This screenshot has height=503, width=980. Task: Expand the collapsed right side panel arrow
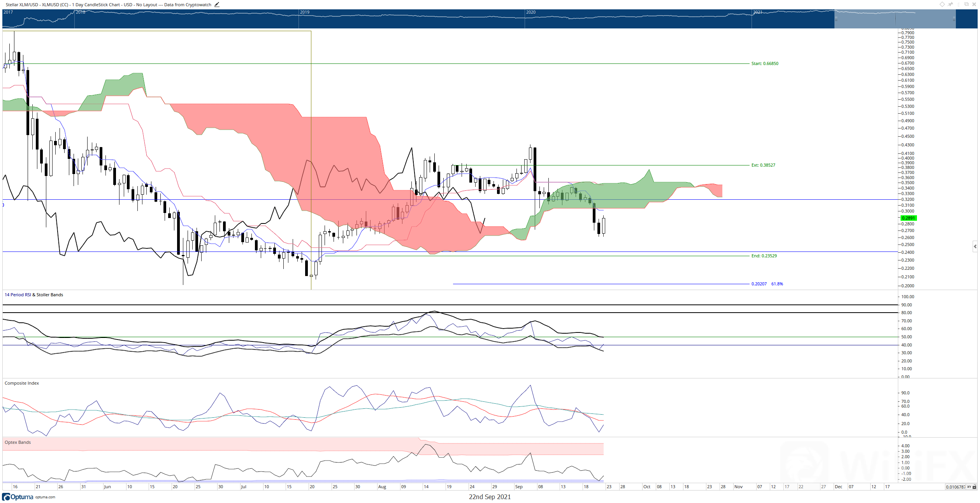(x=975, y=246)
